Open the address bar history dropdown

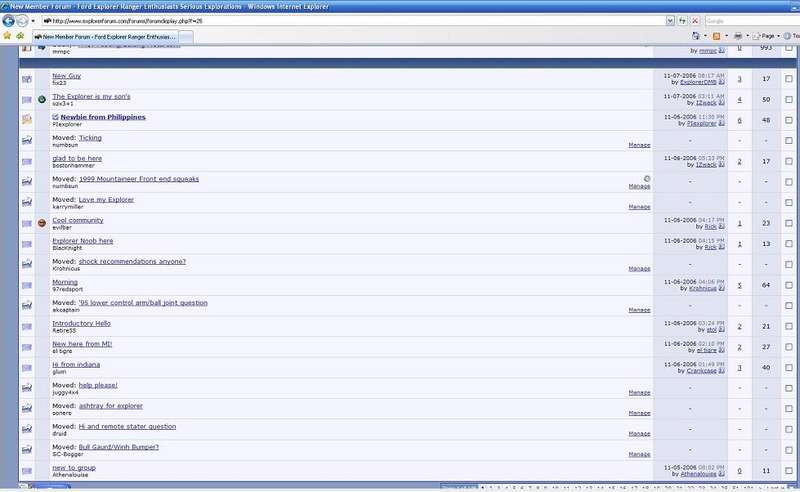click(670, 21)
